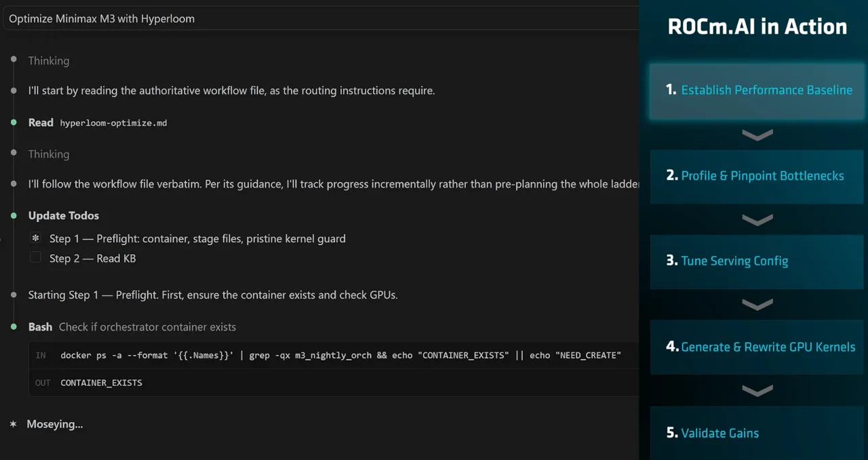Expand the first Thinking block

click(48, 60)
